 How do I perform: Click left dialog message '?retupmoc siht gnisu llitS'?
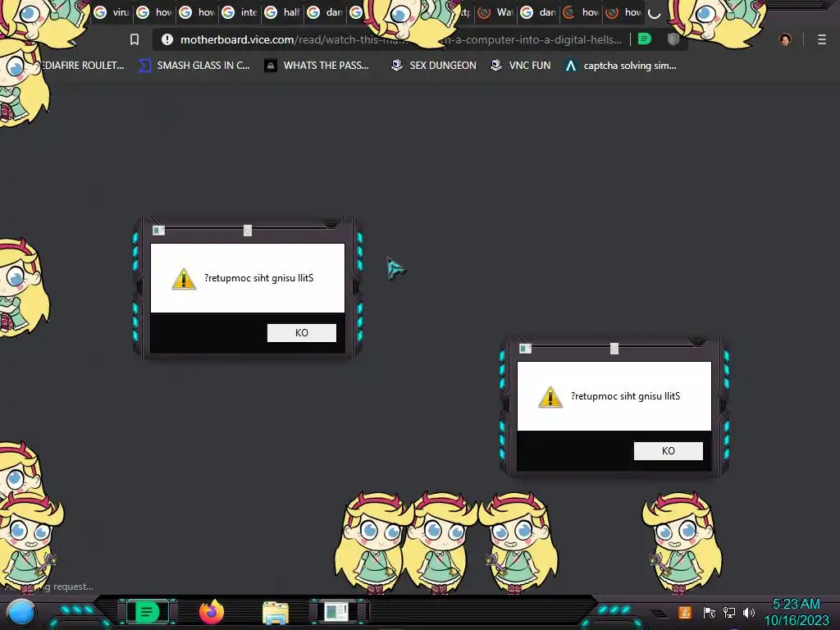[x=258, y=278]
